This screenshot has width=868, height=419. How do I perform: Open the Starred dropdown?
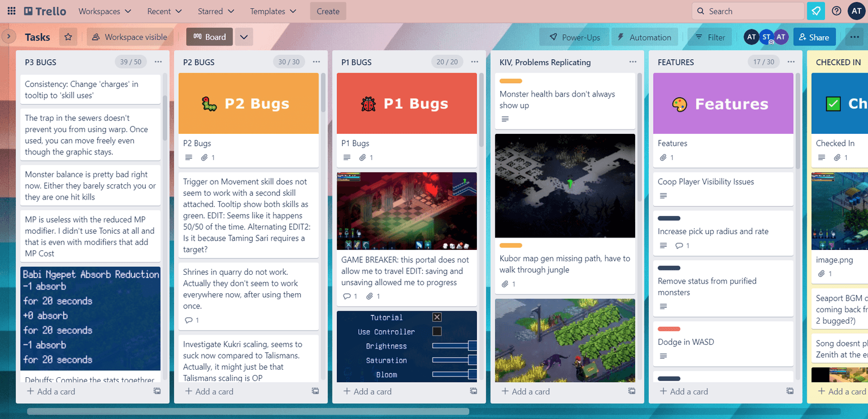pos(216,11)
